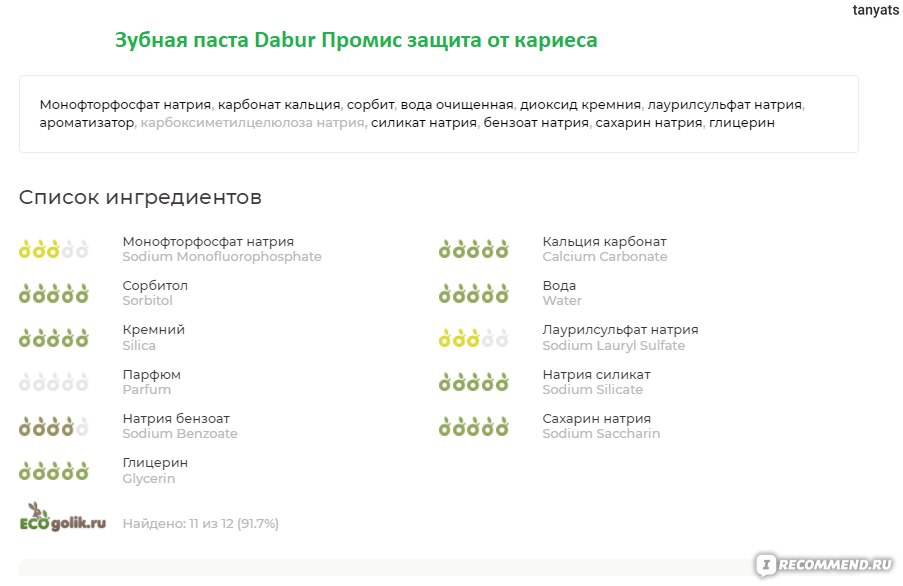Click 'диоксид кремния' in composition text
Image resolution: width=903 pixels, height=586 pixels.
pyautogui.click(x=580, y=105)
